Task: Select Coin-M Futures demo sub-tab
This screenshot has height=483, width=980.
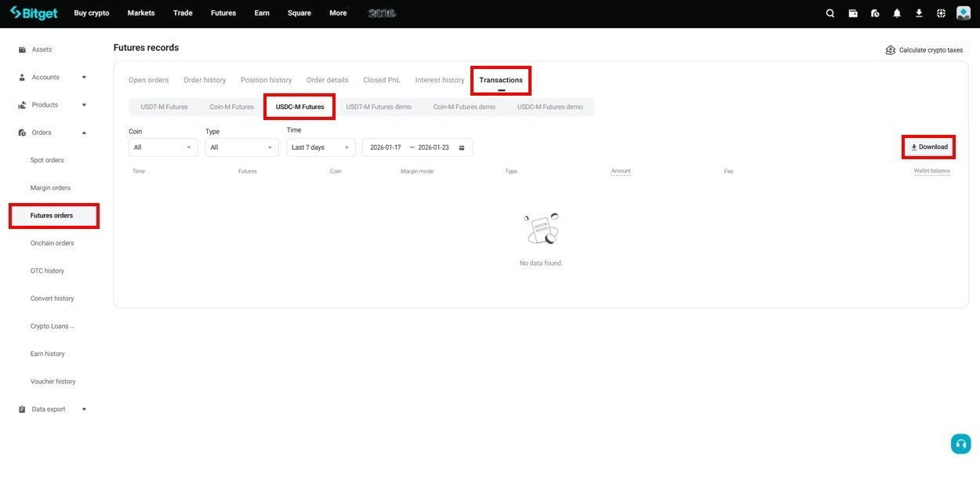Action: 464,107
